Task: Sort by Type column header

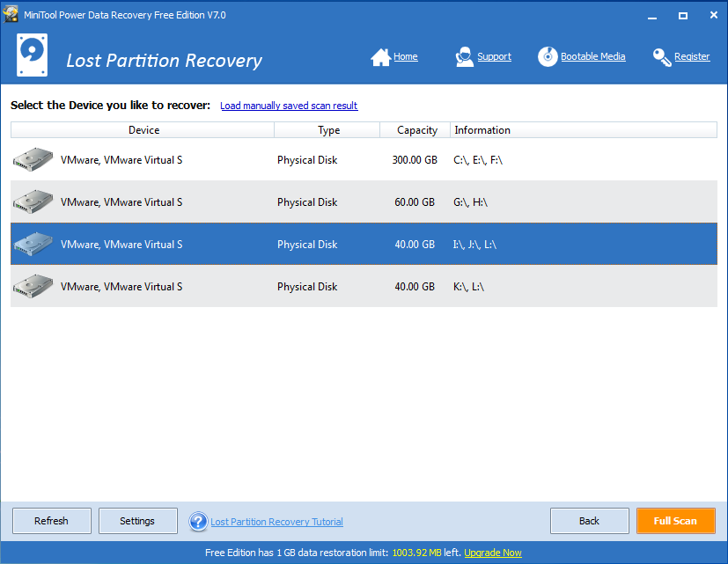Action: pos(327,130)
